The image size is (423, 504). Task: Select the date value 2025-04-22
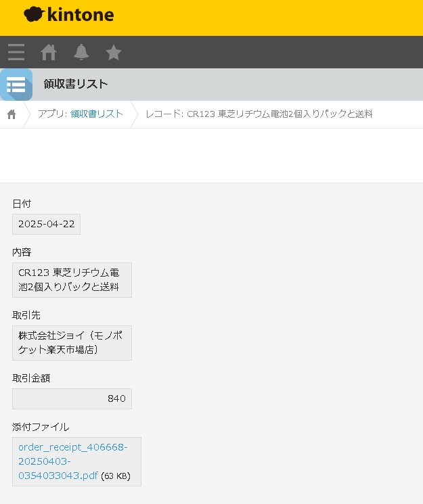(x=46, y=224)
